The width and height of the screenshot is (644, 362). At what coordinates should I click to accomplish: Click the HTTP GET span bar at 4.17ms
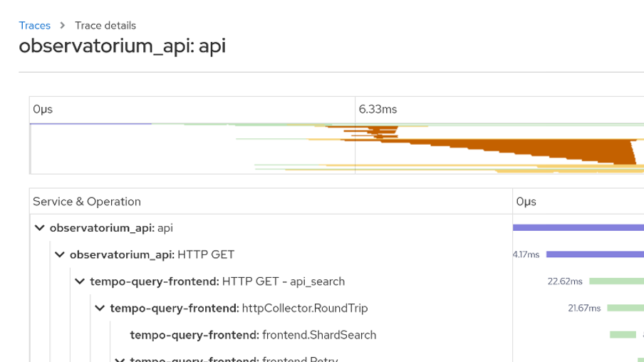coord(595,255)
